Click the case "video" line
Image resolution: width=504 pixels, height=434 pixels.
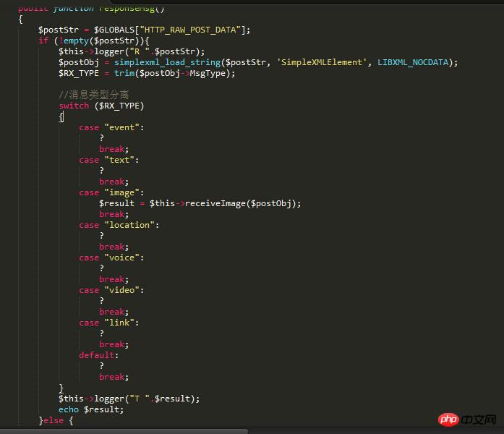111,290
